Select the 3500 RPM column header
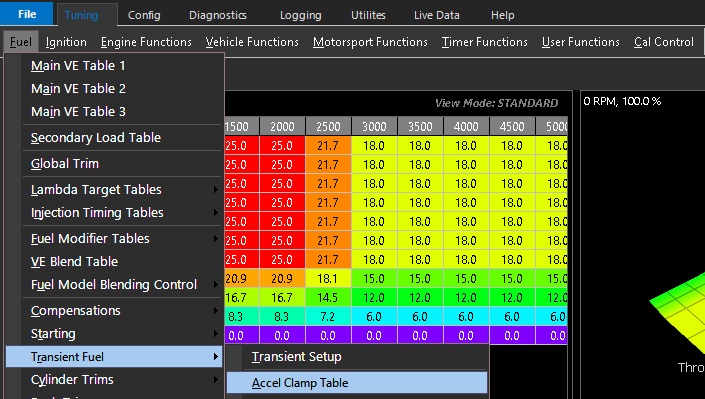 (x=420, y=127)
